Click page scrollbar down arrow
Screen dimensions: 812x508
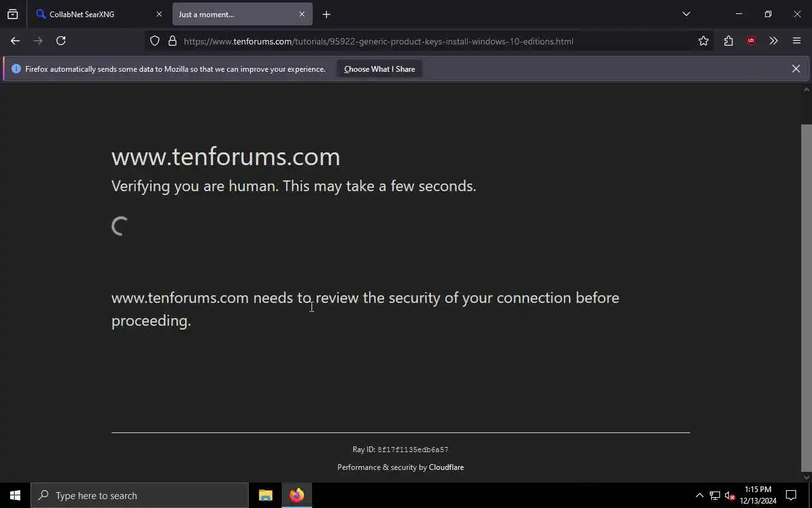806,478
